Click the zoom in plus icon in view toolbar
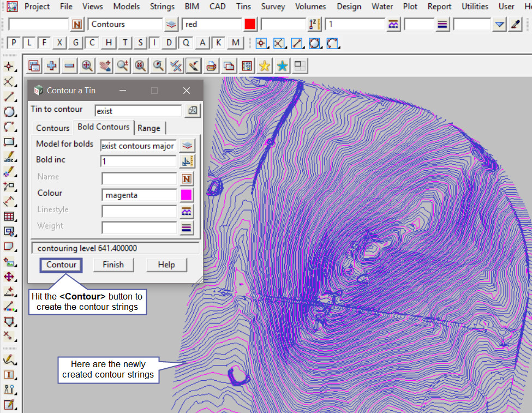The image size is (532, 413). click(52, 66)
